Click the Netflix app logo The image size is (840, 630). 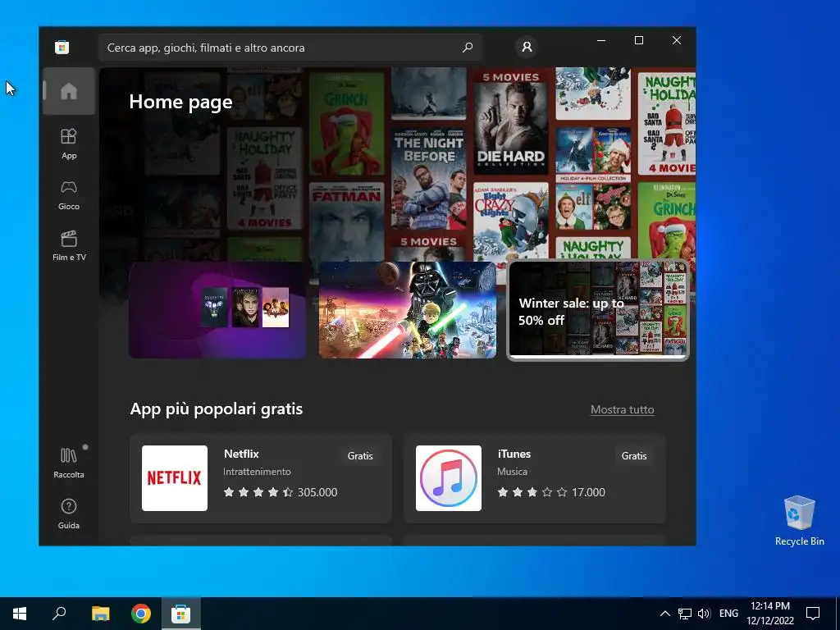pyautogui.click(x=175, y=478)
